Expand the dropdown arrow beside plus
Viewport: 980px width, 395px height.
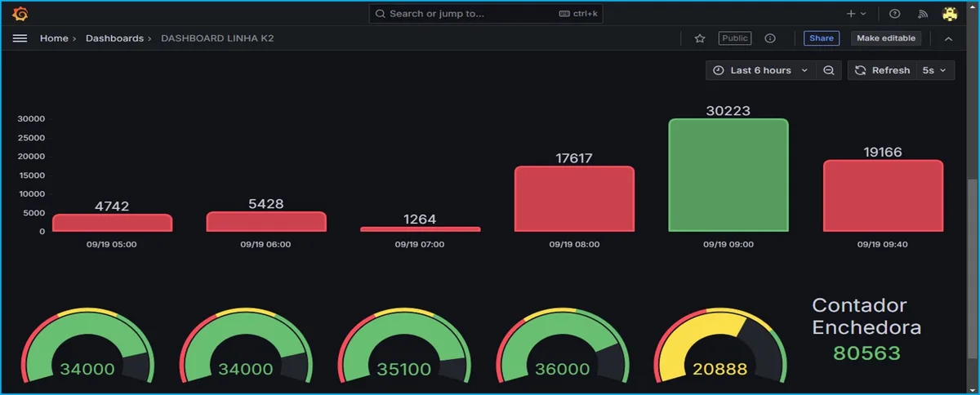pos(863,14)
